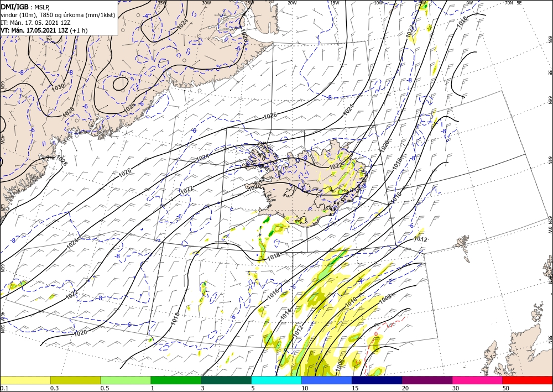
Task: Click the '64N' latitude label
Action: [x=550, y=160]
